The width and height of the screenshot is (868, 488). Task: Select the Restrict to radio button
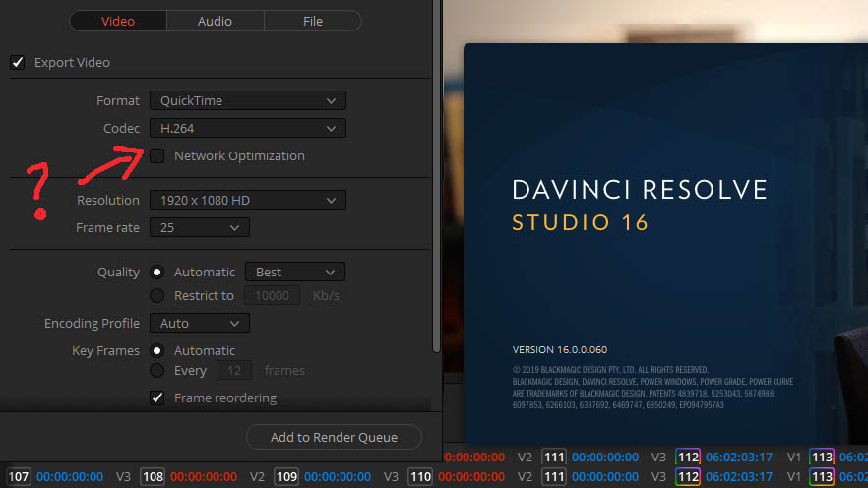157,296
